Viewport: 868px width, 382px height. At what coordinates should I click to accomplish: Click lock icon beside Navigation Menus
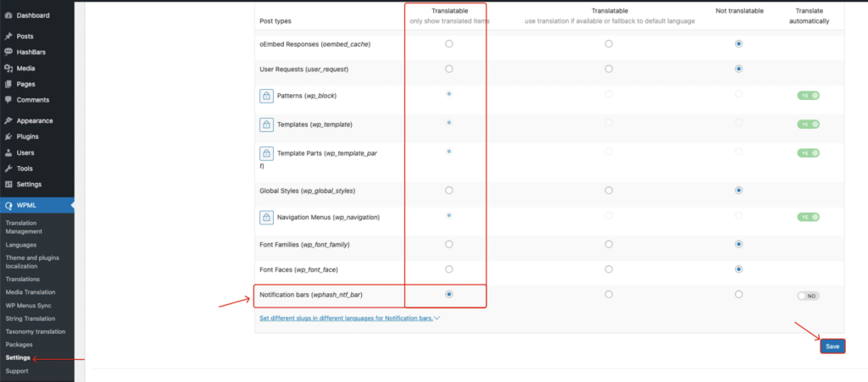pos(266,218)
